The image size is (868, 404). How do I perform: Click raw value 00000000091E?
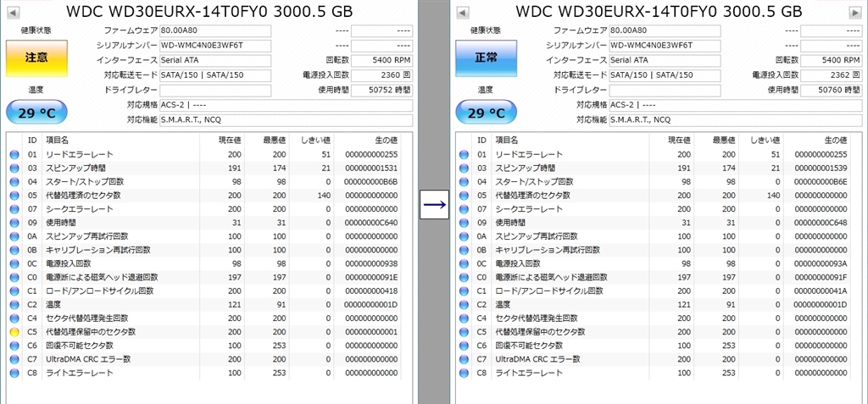pyautogui.click(x=371, y=277)
